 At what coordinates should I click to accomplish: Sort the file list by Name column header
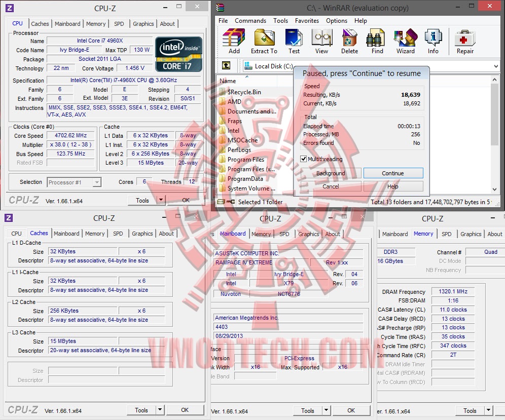pyautogui.click(x=227, y=81)
